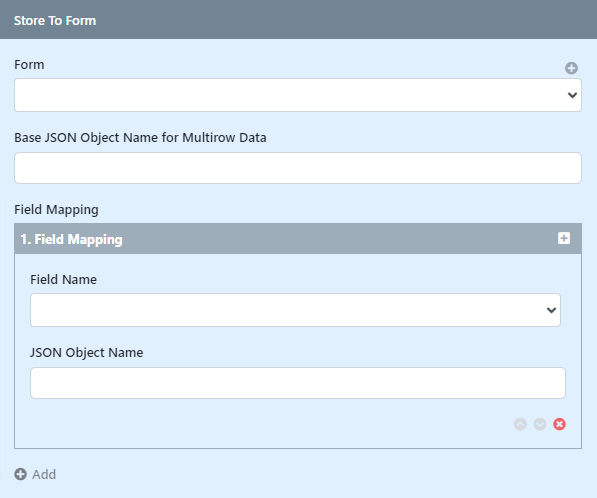Open the Form dropdown list

(298, 95)
